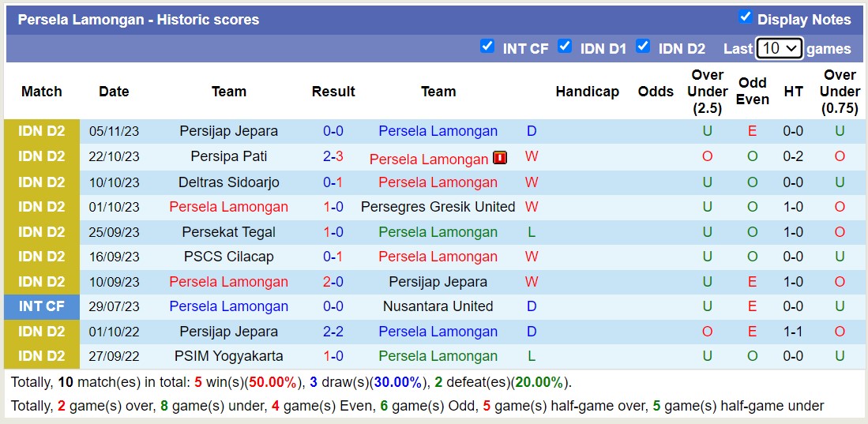Viewport: 868px width, 424px height.
Task: Click the 2-2 result on 01/10/22
Action: click(x=333, y=332)
